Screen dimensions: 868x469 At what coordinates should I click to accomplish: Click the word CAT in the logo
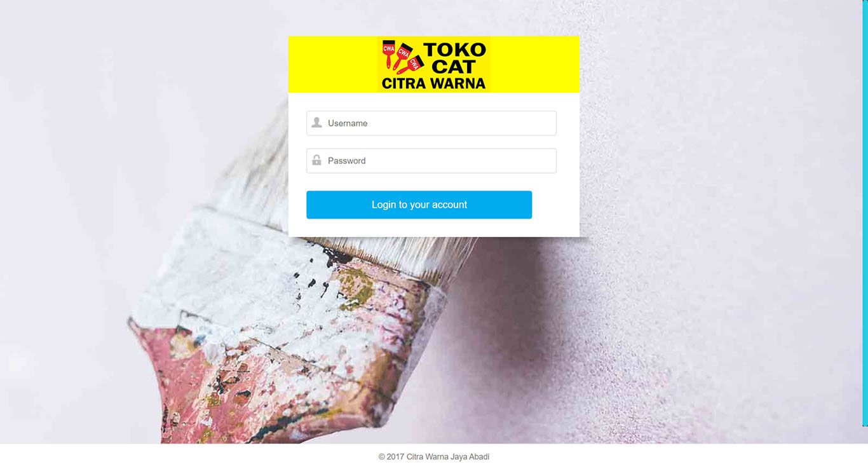[x=454, y=67]
